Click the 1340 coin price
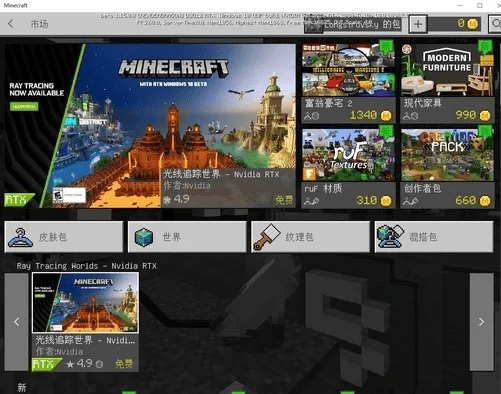 363,115
